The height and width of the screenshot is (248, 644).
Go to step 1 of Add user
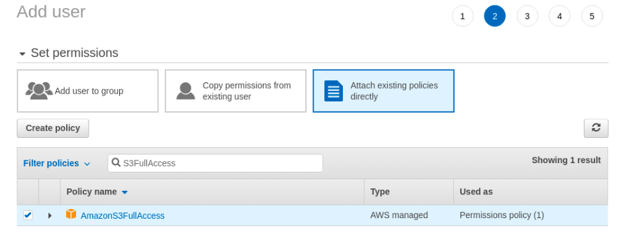coord(463,16)
